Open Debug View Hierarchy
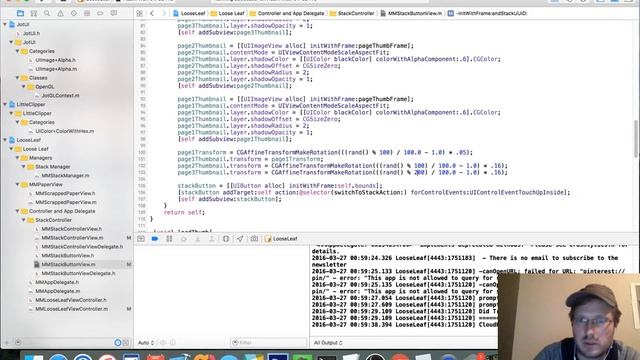The height and width of the screenshot is (360, 640). [x=226, y=239]
